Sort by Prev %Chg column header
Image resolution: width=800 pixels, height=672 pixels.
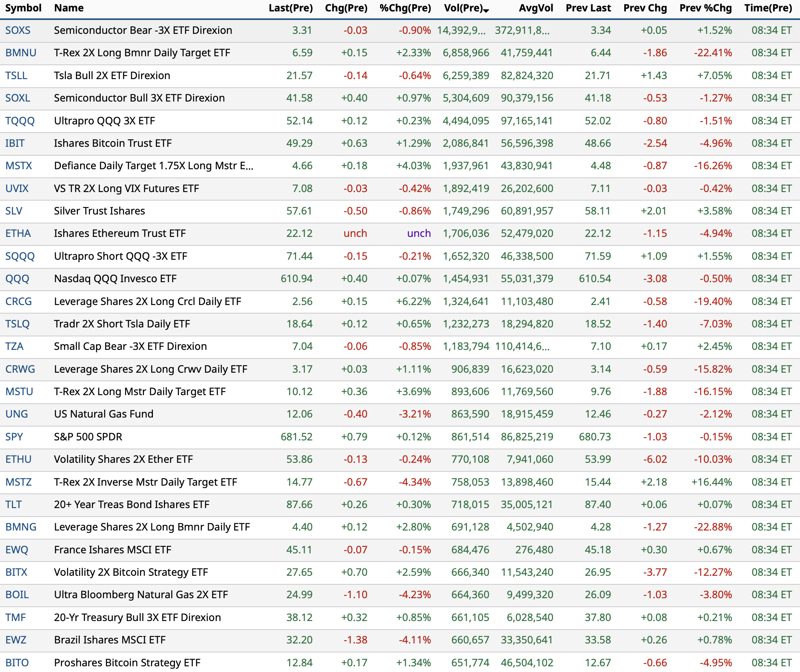click(705, 8)
